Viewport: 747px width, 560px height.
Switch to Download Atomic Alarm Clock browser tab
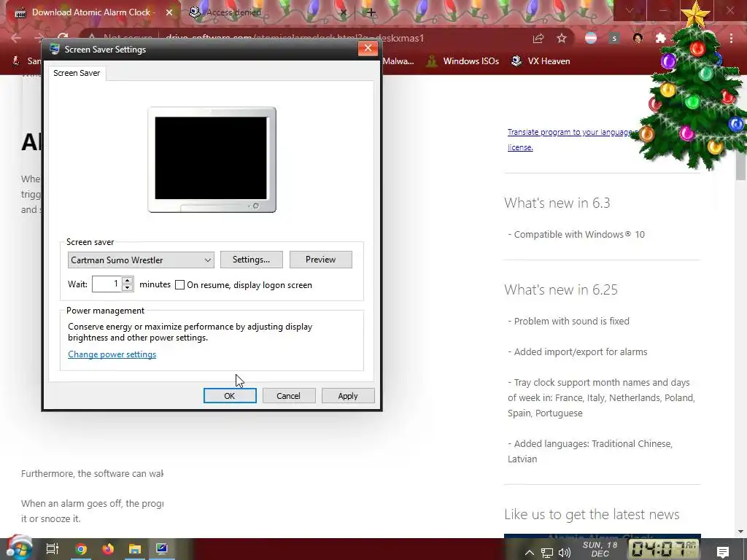point(90,12)
